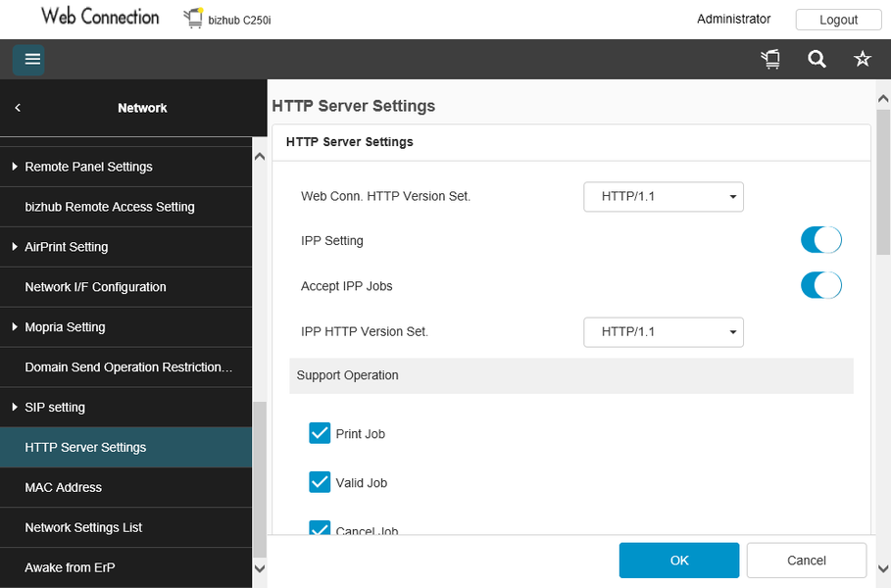
Task: Click the favorites star icon
Action: (x=863, y=60)
